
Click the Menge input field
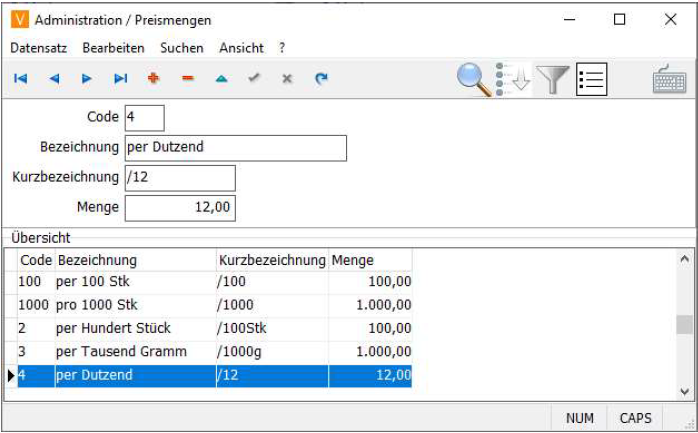click(180, 208)
